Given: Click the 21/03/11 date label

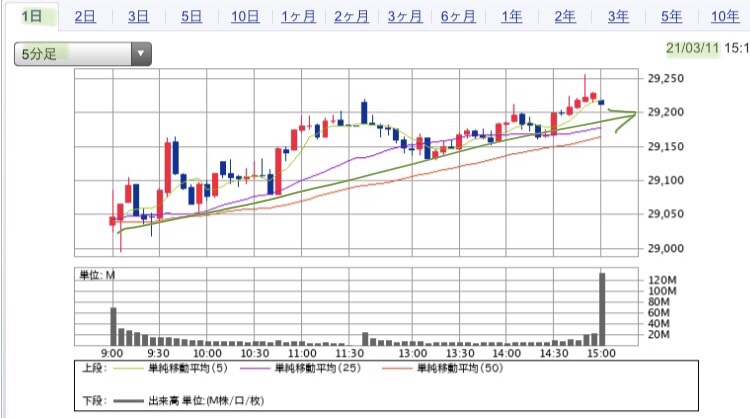Looking at the screenshot, I should click(x=693, y=48).
